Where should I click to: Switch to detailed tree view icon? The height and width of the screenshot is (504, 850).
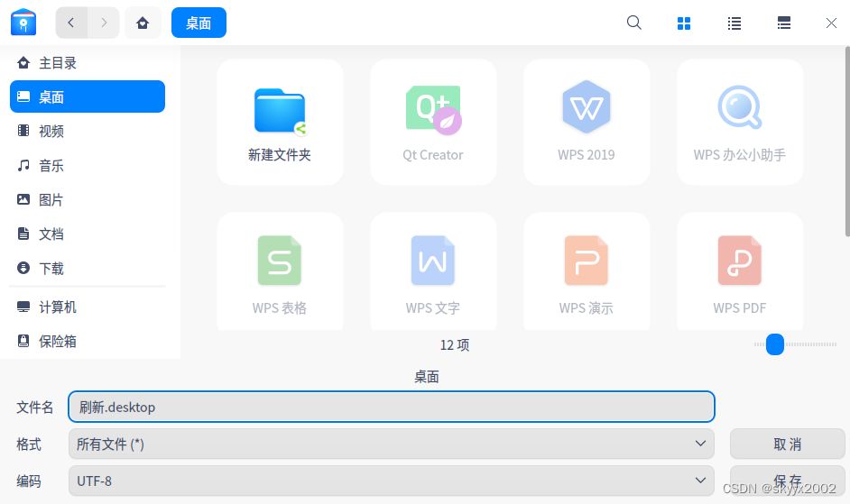point(784,23)
